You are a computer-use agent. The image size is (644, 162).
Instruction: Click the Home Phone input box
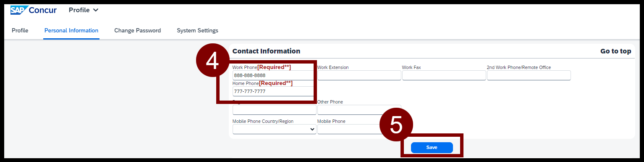click(274, 91)
